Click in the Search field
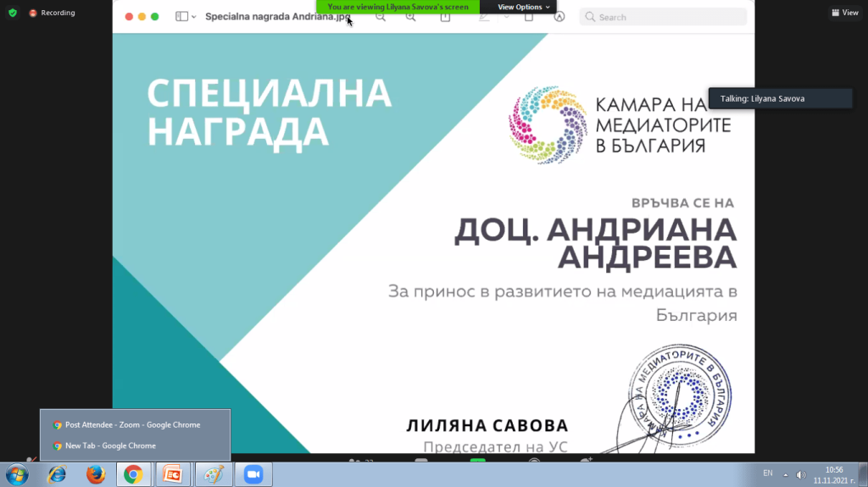The height and width of the screenshot is (487, 868). (670, 17)
